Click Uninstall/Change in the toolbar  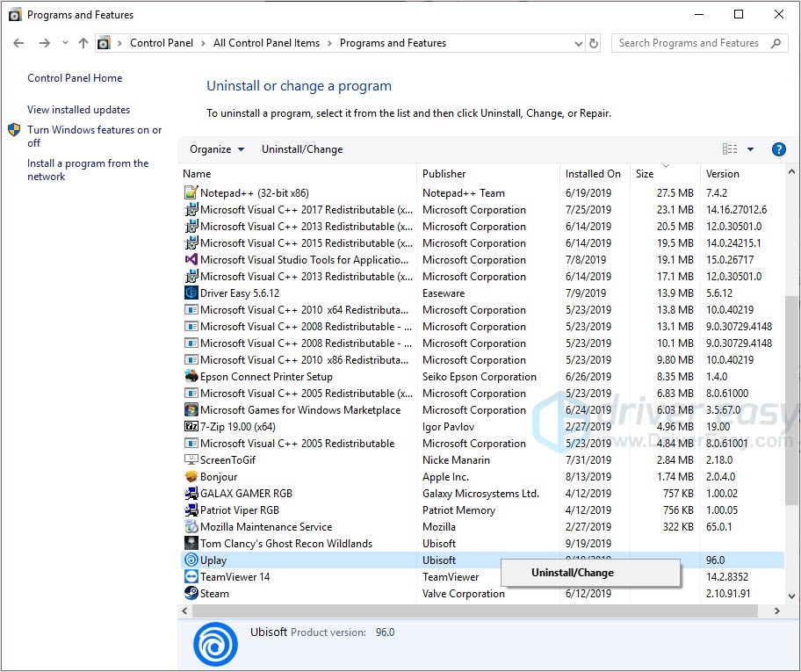(x=302, y=149)
